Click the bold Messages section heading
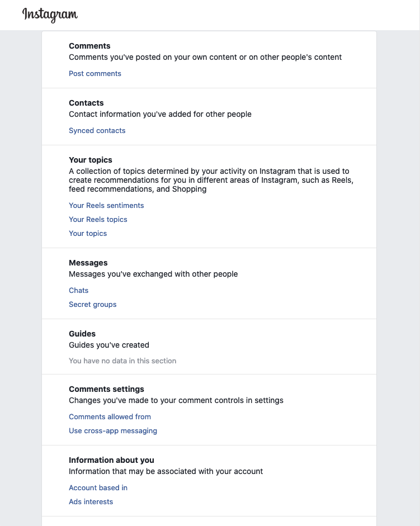The image size is (420, 526). click(x=88, y=263)
